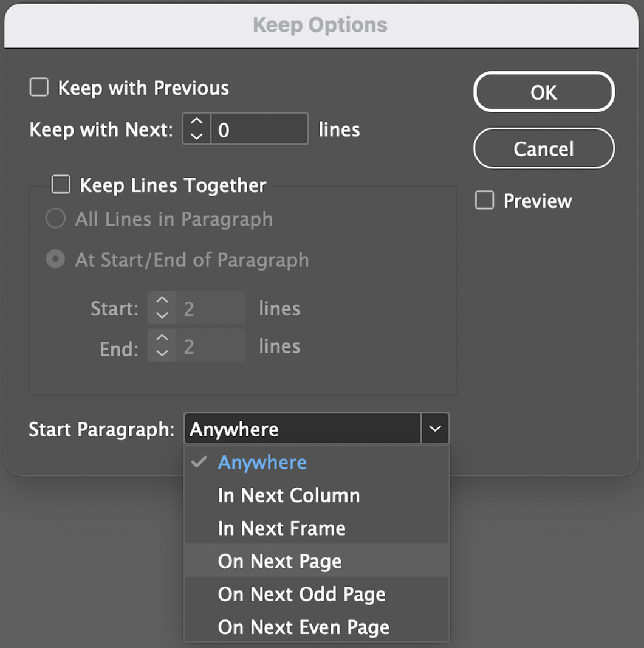Click the End lines value field

pos(211,346)
